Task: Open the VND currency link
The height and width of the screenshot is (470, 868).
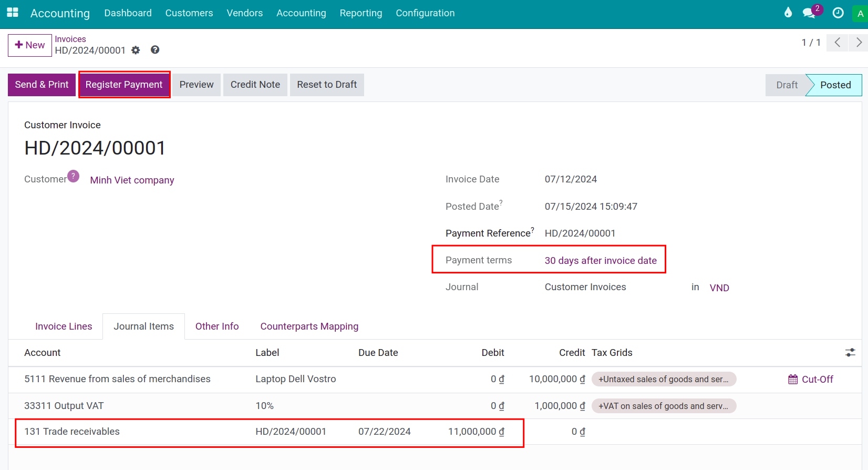Action: pos(719,288)
